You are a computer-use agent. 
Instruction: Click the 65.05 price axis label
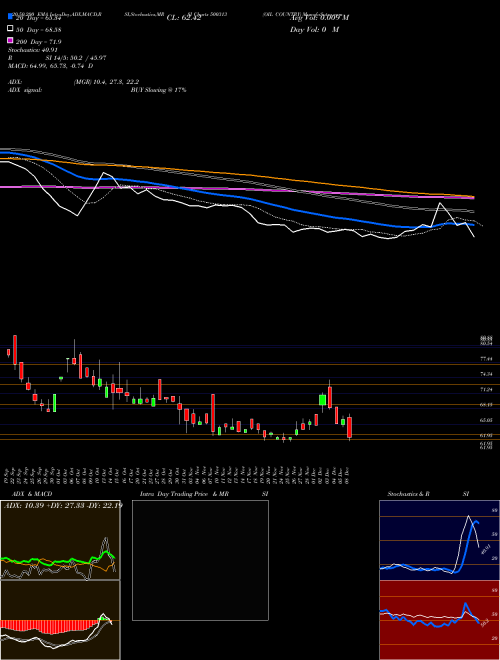486,420
